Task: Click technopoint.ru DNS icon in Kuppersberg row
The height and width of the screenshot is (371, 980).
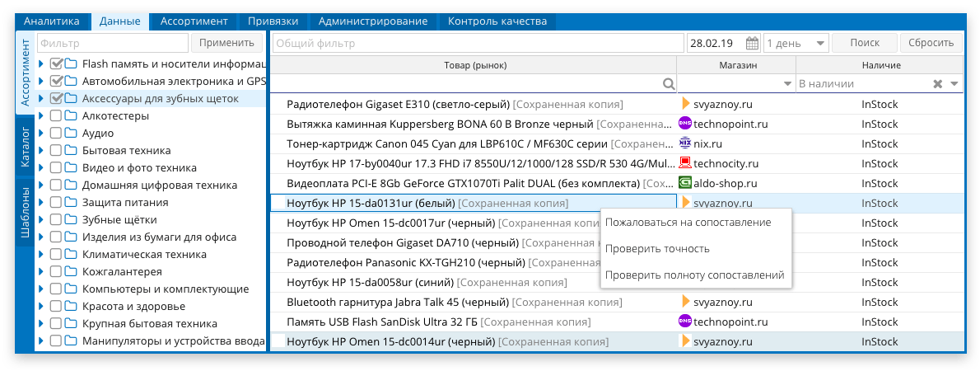Action: click(685, 123)
